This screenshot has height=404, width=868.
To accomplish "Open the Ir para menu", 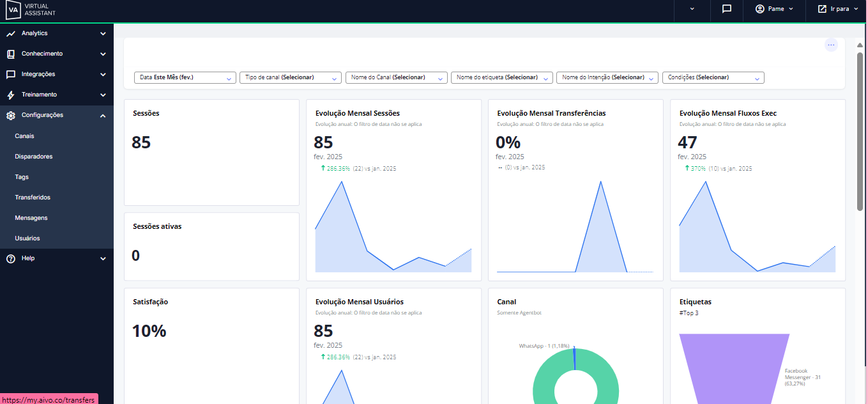I will (x=837, y=10).
